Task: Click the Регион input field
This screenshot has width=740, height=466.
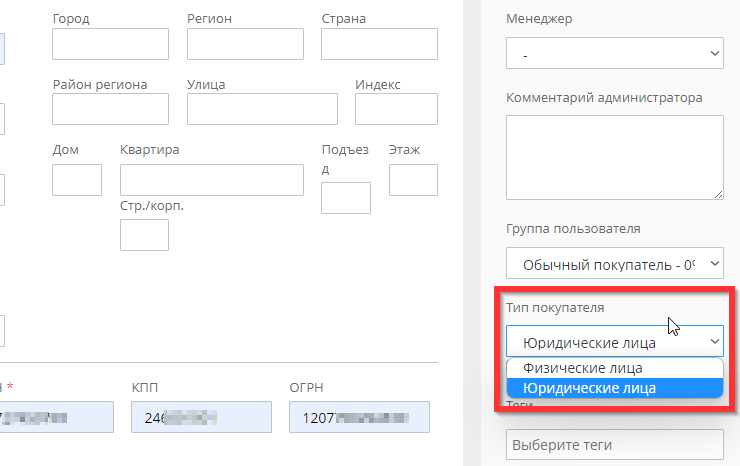Action: 244,45
